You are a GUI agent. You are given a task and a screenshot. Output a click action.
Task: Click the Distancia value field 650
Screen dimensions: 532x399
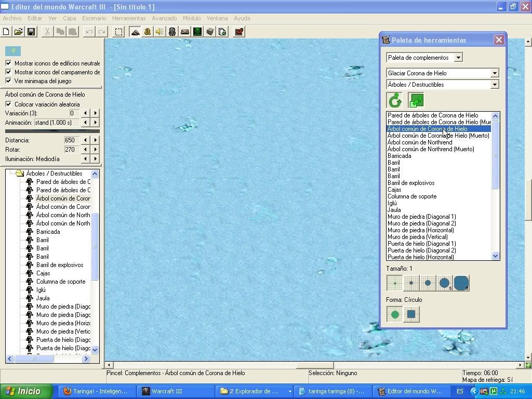pyautogui.click(x=72, y=140)
